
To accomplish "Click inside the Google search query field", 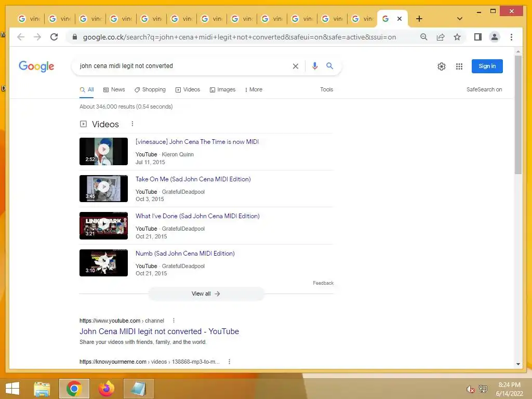I will click(x=183, y=66).
